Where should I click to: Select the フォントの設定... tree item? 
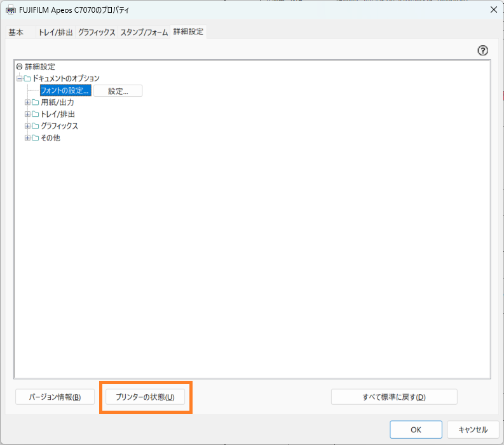[65, 91]
